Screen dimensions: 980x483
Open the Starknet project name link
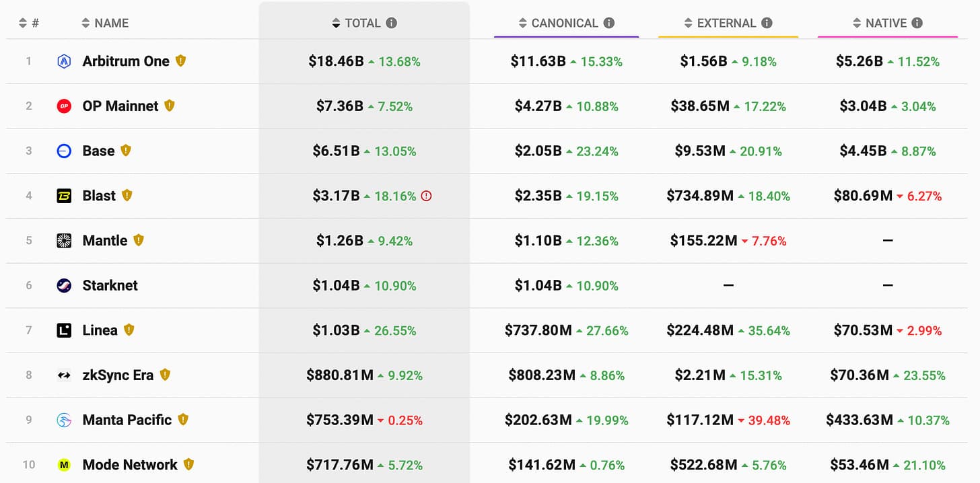110,285
